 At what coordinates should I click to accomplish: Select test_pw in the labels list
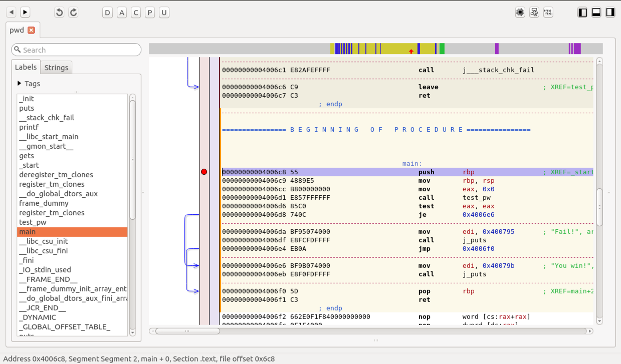[x=33, y=222]
